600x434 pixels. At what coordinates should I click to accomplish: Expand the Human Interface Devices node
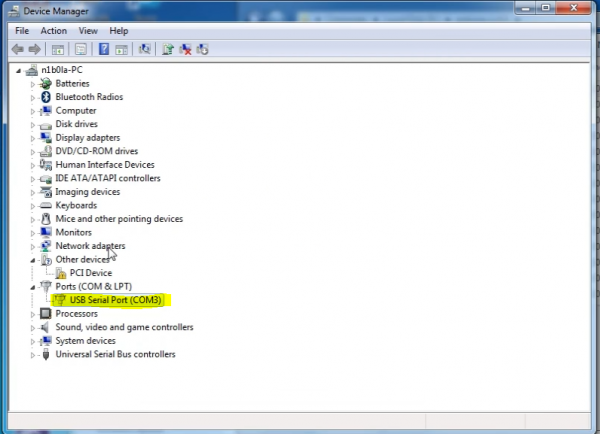click(x=33, y=165)
